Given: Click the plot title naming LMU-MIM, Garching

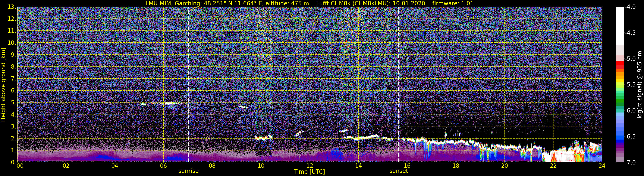Looking at the screenshot, I should (x=310, y=3).
